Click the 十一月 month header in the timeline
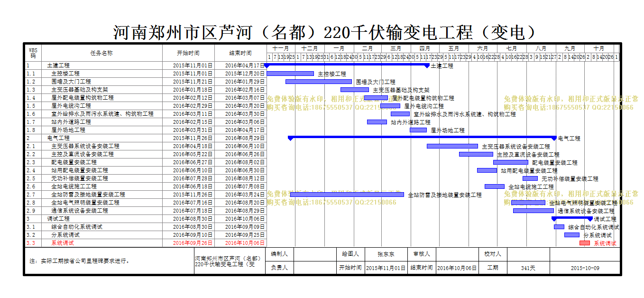The height and width of the screenshot is (298, 644). pyautogui.click(x=281, y=48)
